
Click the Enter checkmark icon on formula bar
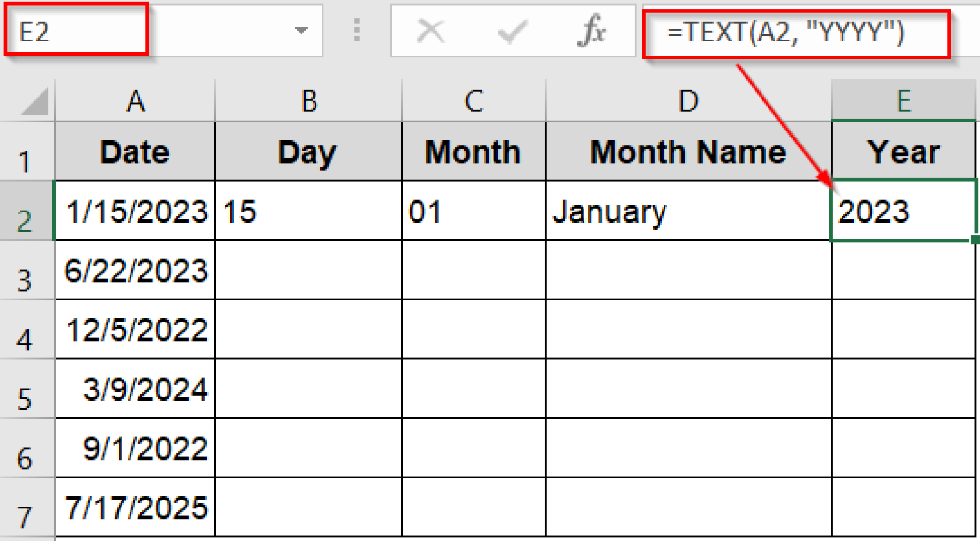click(x=510, y=31)
